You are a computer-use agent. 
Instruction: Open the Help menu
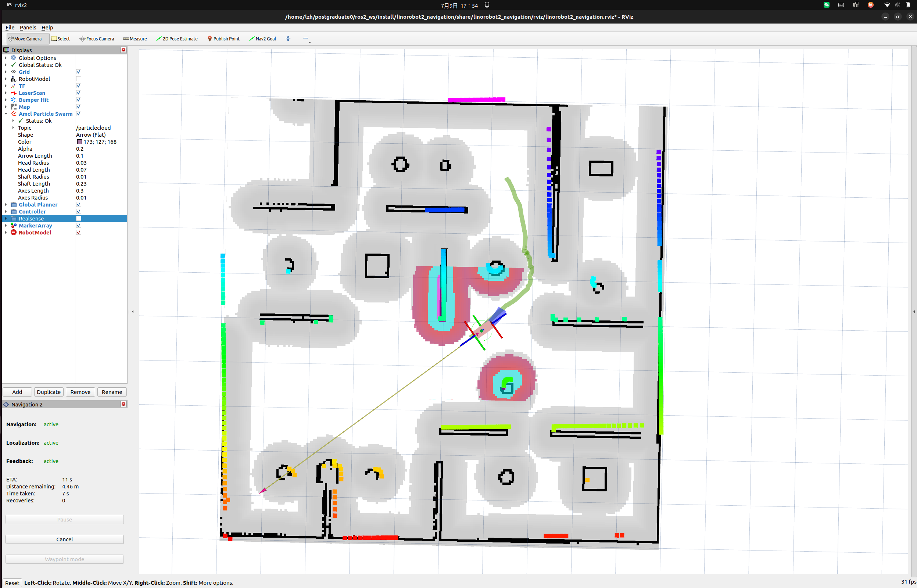pos(47,28)
